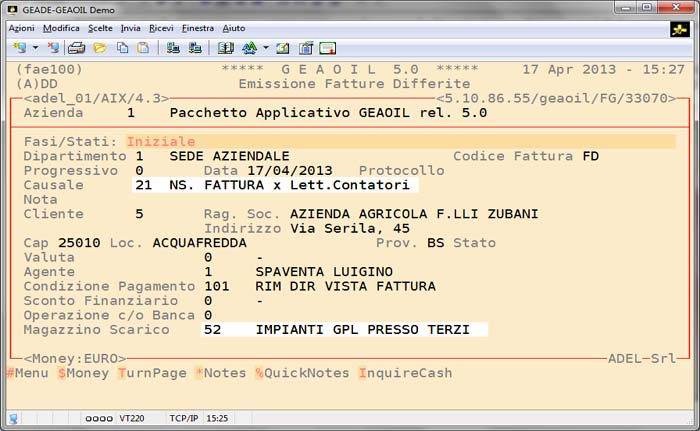
Task: Open the Modifica menu
Action: tap(62, 28)
